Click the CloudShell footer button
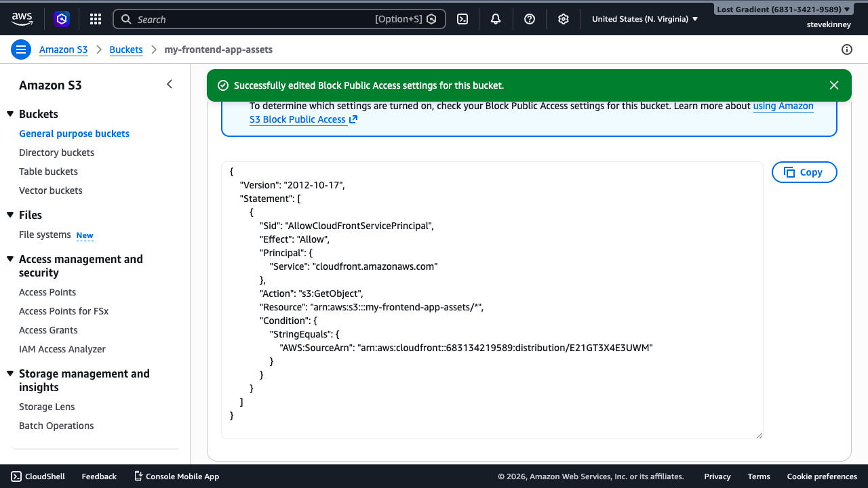 [38, 476]
